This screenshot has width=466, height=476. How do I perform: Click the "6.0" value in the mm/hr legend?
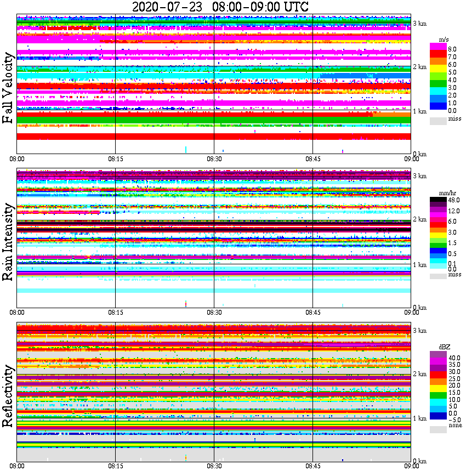click(452, 222)
